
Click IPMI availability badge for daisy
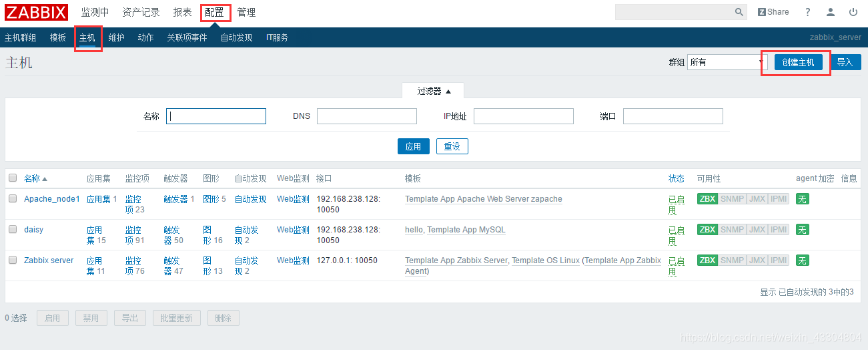779,230
